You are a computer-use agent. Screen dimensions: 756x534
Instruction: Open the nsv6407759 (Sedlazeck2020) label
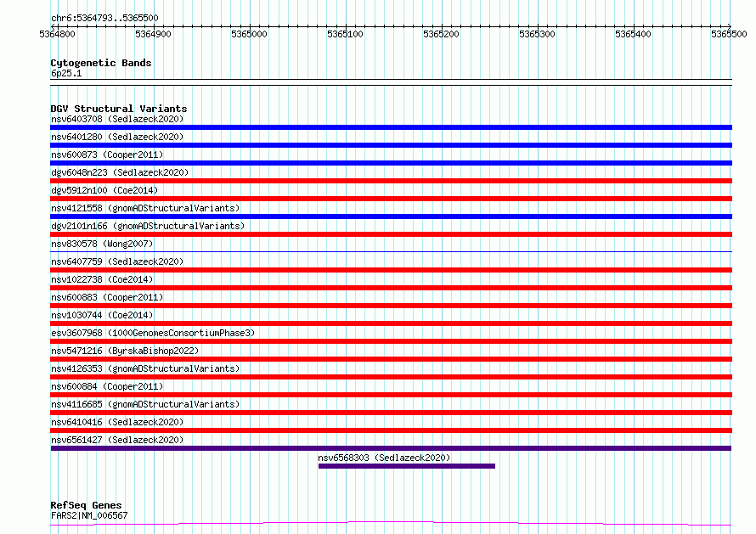[x=117, y=261]
